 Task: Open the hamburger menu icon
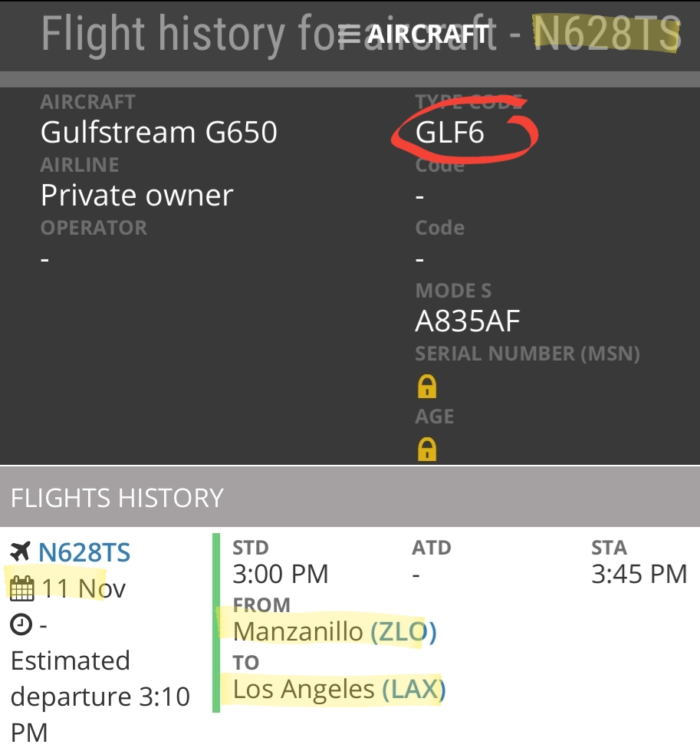[350, 34]
